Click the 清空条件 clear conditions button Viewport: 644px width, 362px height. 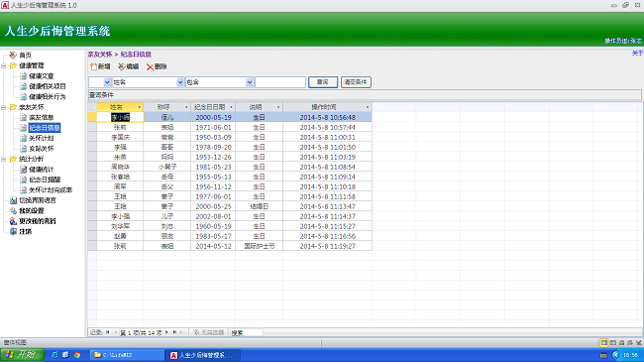pos(356,82)
